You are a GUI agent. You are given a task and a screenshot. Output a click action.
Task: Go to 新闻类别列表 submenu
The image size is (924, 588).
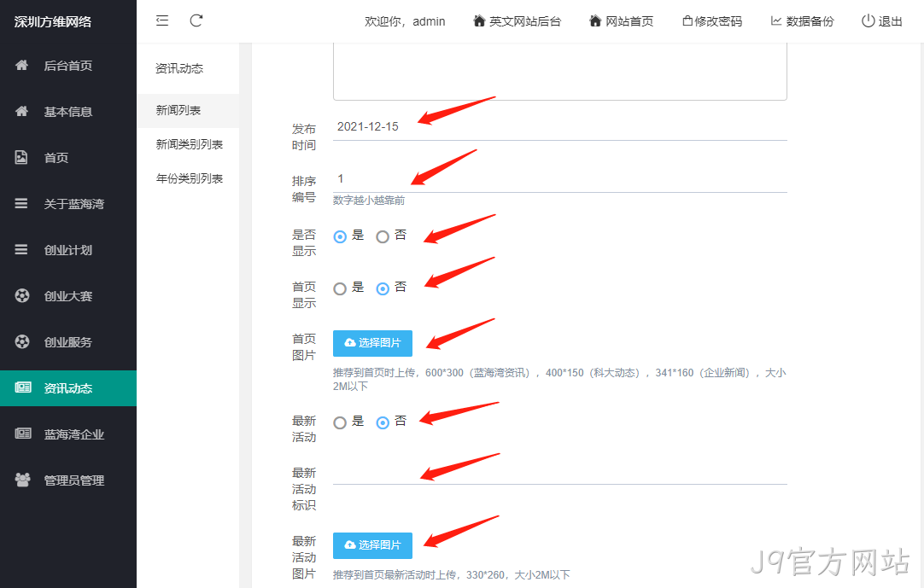(188, 144)
